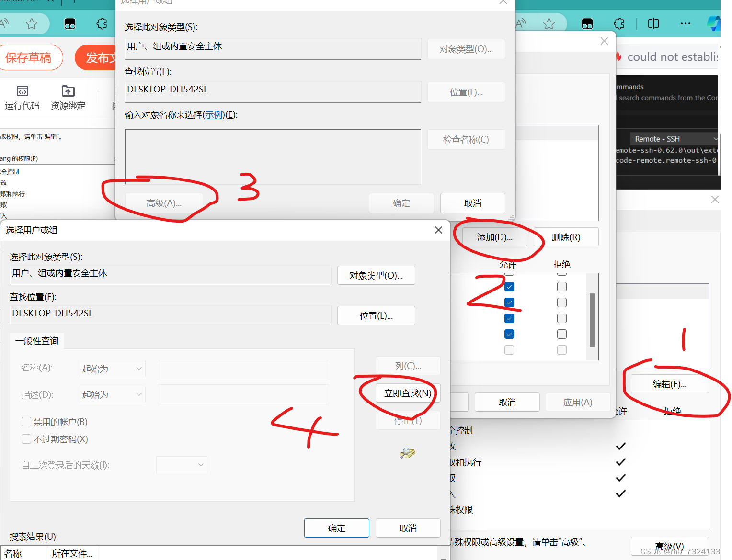
Task: Click 位置(L)... in the bottom dialog
Action: (376, 315)
